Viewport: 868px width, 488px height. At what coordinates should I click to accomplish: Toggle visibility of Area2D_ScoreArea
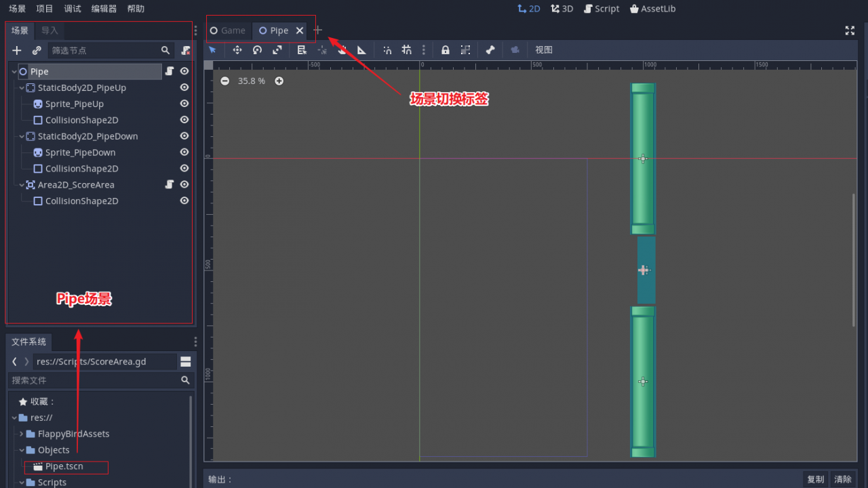184,184
